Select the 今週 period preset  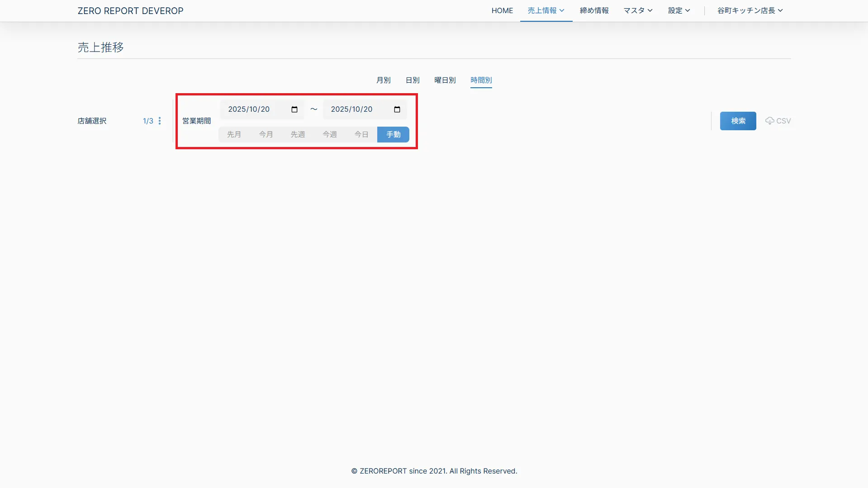coord(329,134)
